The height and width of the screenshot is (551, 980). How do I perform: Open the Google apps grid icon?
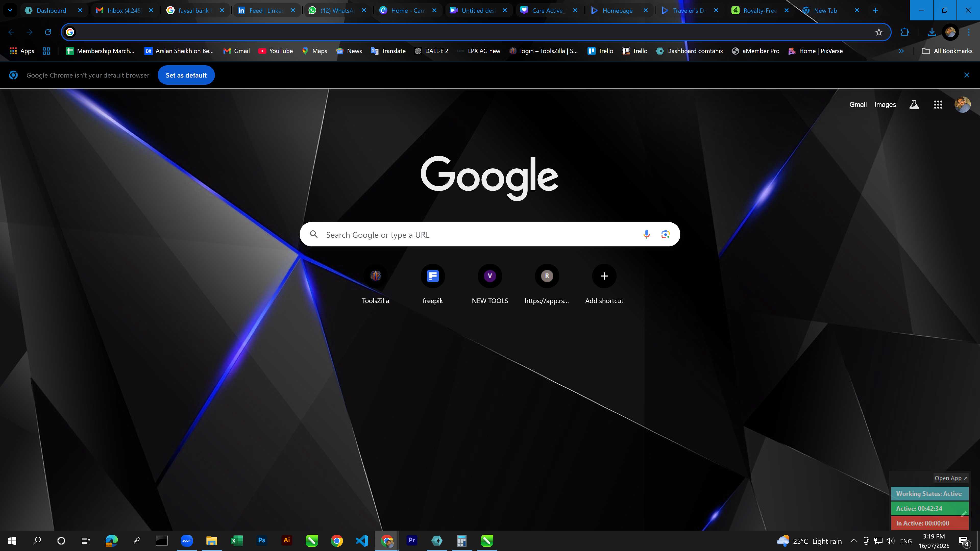[938, 105]
